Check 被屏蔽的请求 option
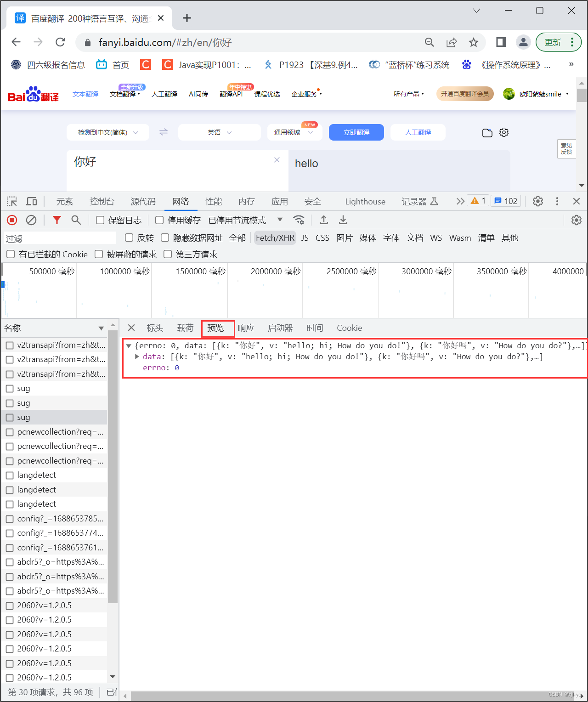 pyautogui.click(x=99, y=254)
